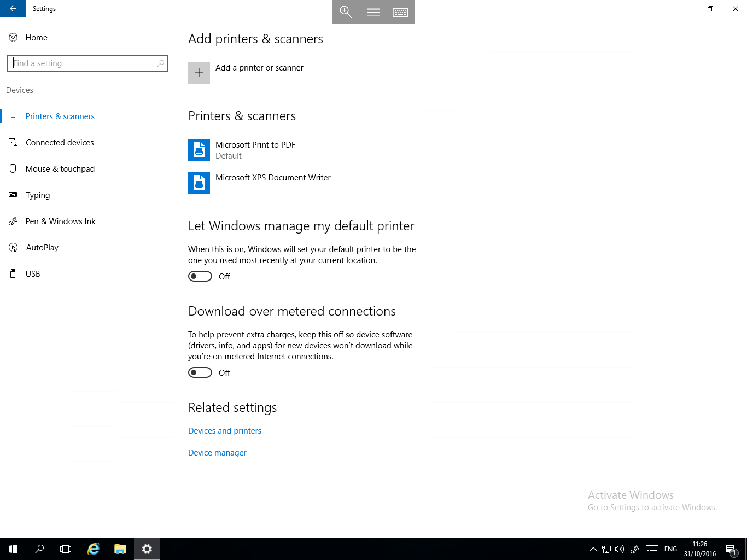Show hidden tray icons chevron

click(x=593, y=549)
